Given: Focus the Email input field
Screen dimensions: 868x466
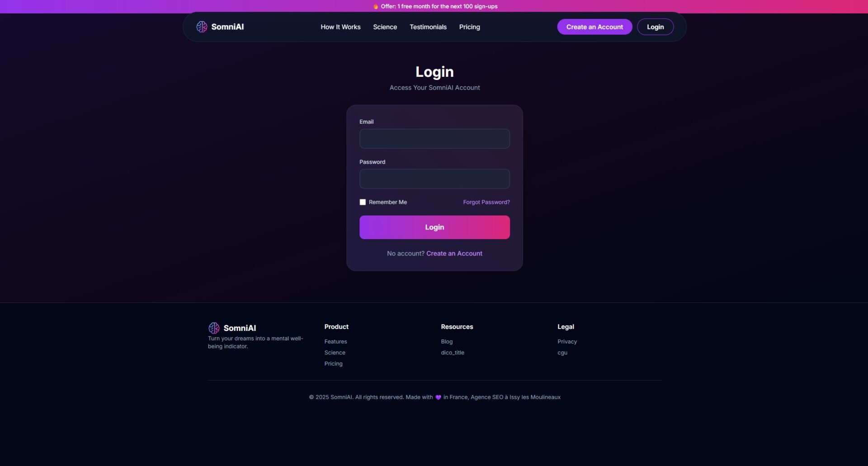Looking at the screenshot, I should coord(434,139).
